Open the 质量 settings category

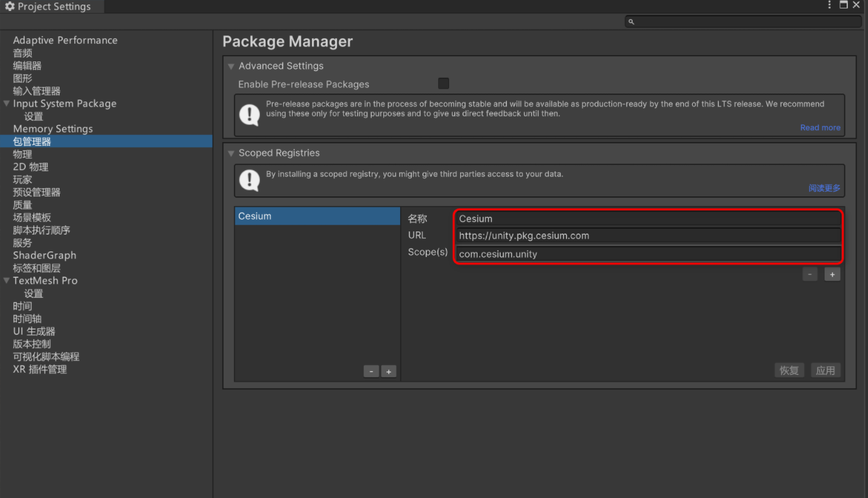click(23, 205)
